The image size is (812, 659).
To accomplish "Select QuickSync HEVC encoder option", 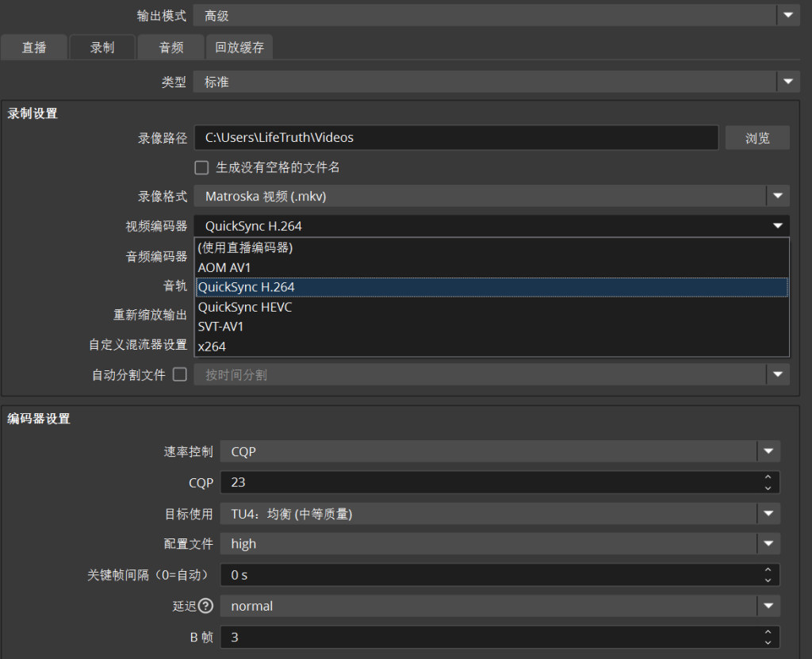I will pyautogui.click(x=245, y=307).
